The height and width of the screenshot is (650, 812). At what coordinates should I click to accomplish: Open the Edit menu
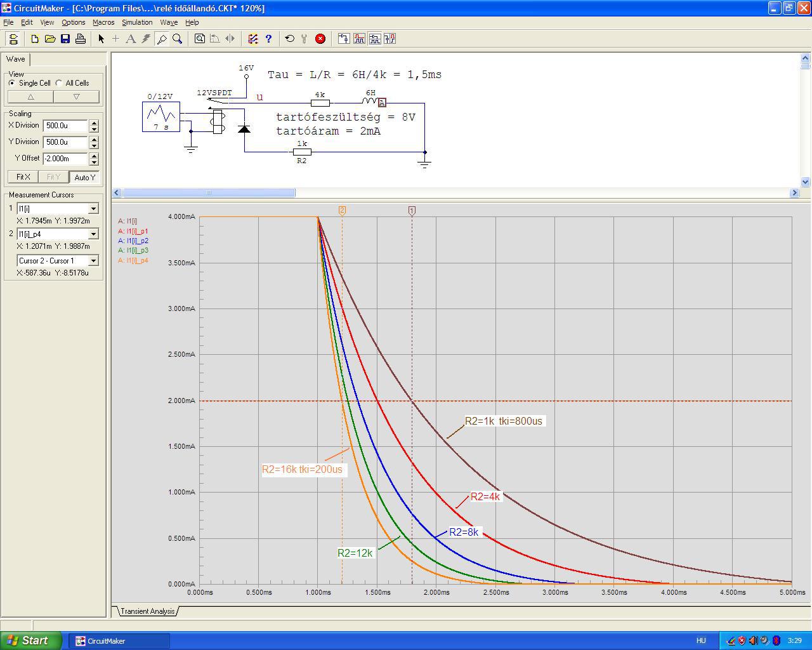click(x=27, y=22)
